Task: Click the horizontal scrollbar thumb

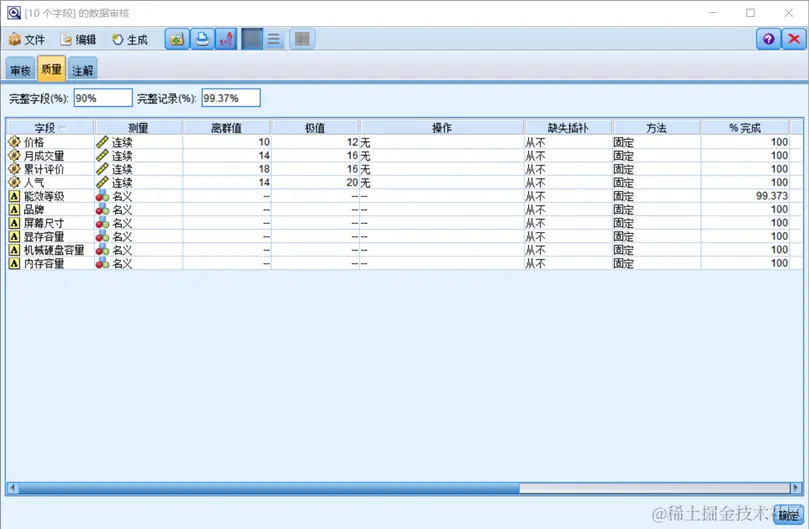Action: click(269, 488)
